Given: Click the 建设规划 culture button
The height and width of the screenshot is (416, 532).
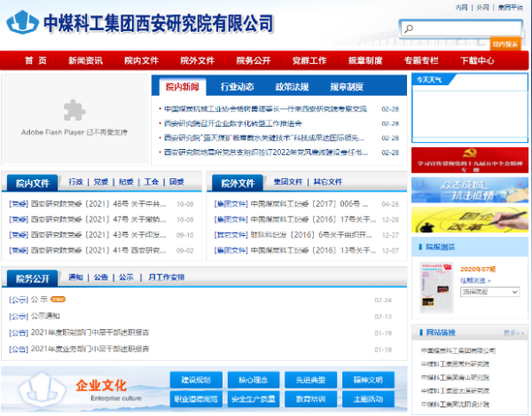Looking at the screenshot, I should (195, 380).
